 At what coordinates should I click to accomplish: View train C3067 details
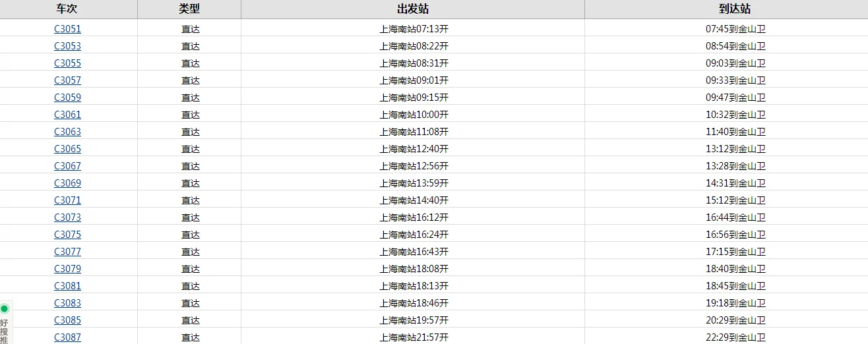[67, 166]
